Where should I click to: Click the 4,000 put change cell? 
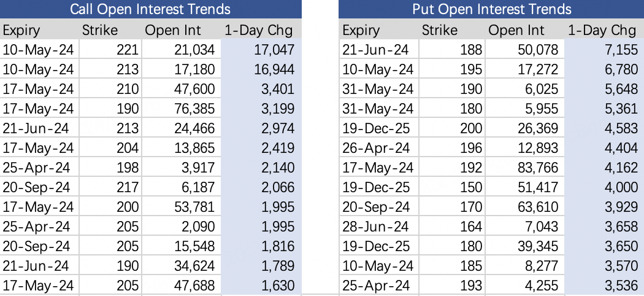619,187
